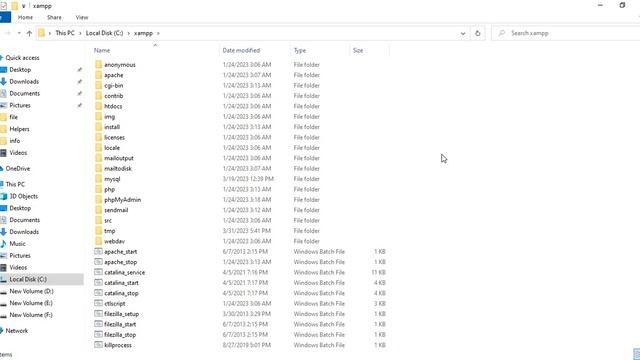Screen dimensions: 640x360
Task: Select the mailtodisk folder name
Action: click(118, 169)
